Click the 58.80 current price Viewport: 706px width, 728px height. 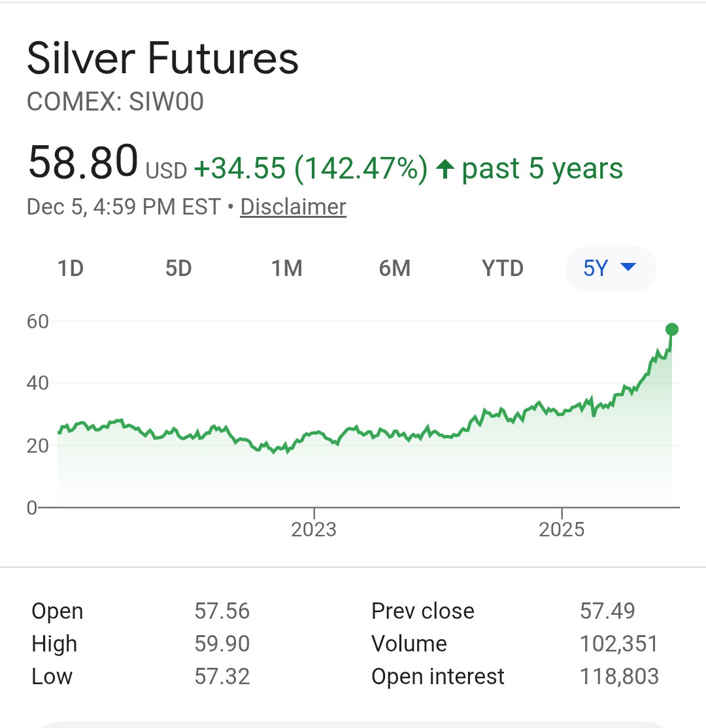click(x=82, y=162)
